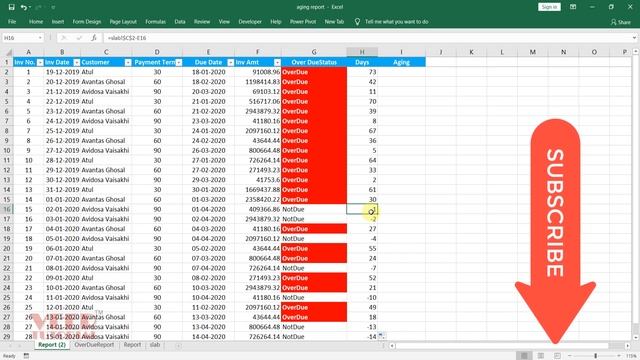The width and height of the screenshot is (640, 360).
Task: Click the Insert Function fx icon
Action: [x=94, y=38]
